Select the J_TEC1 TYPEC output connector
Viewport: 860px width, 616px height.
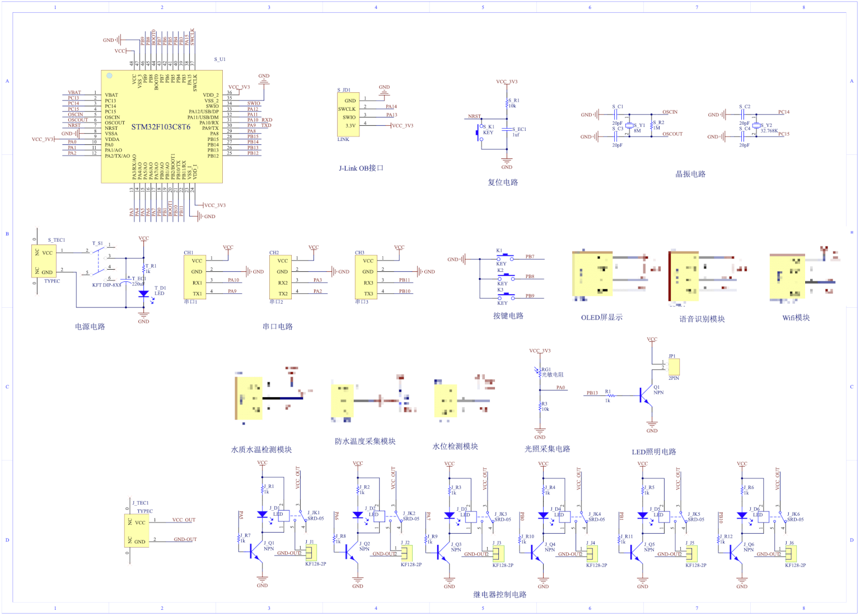137,530
